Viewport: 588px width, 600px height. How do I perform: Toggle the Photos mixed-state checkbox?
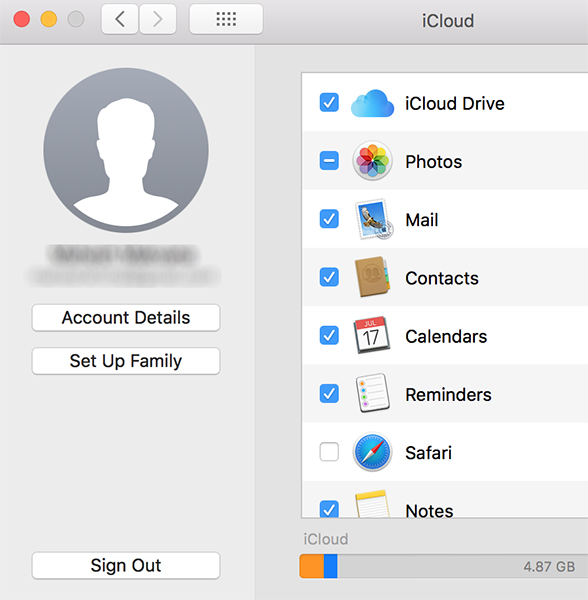[329, 161]
